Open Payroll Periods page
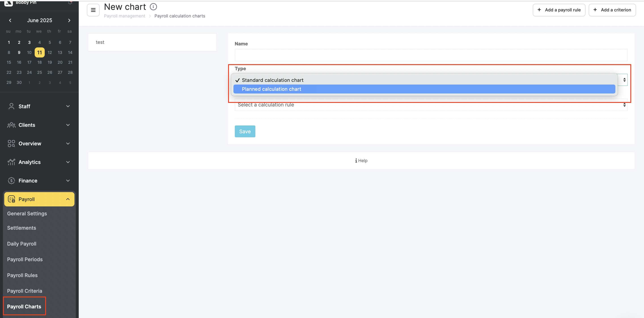 click(25, 259)
